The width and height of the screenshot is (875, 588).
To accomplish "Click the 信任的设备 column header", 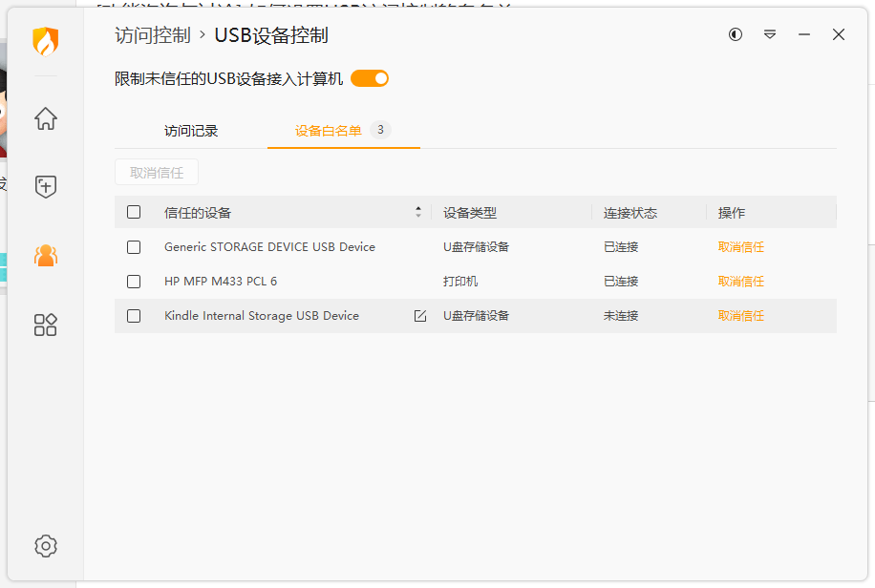I will pyautogui.click(x=198, y=213).
